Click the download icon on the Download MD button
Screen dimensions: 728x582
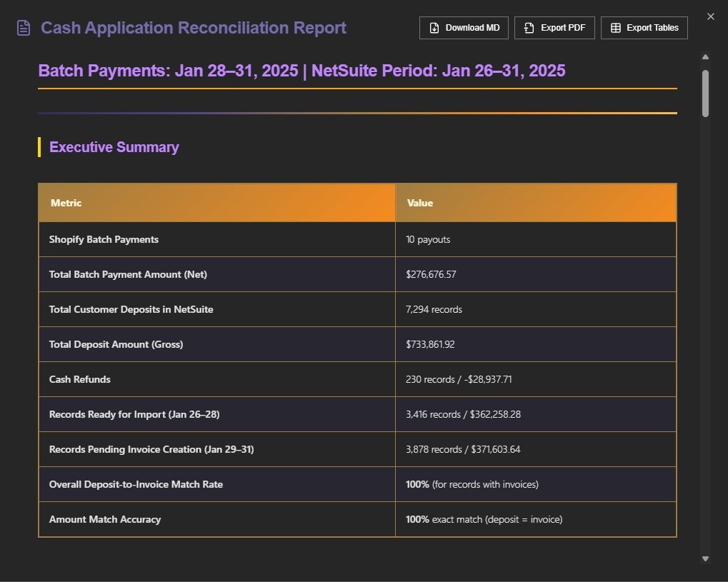click(434, 27)
